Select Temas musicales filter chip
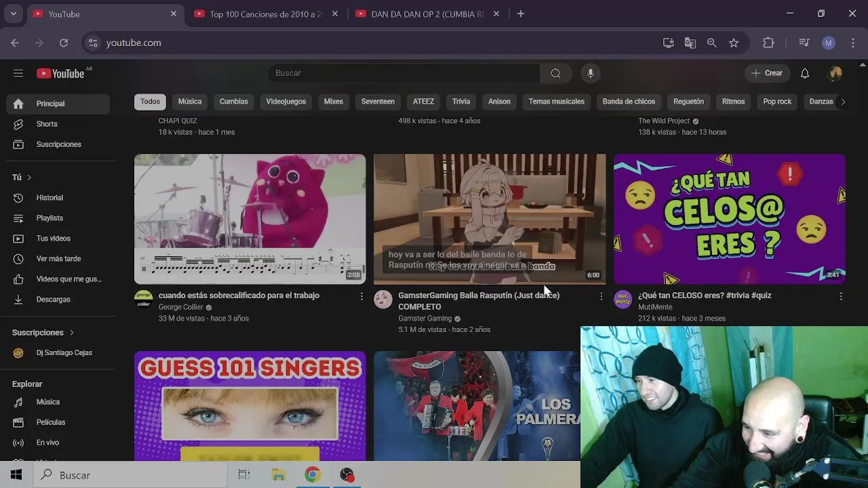868x488 pixels. (556, 102)
